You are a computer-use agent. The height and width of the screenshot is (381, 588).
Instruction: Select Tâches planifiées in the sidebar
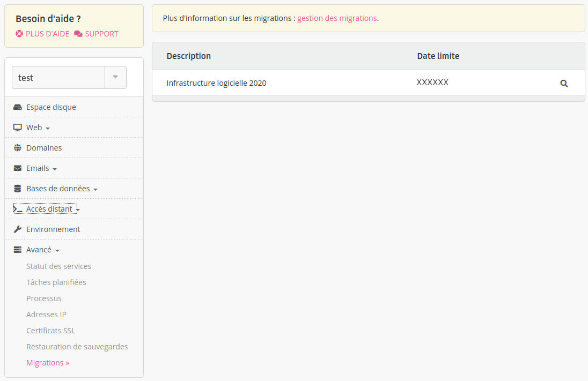56,282
